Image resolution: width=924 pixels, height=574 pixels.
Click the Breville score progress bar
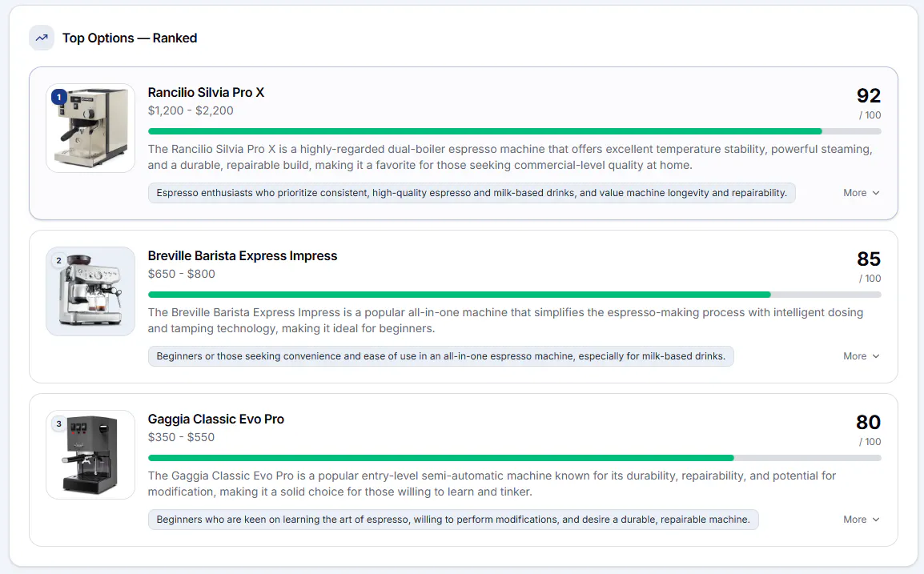click(x=515, y=295)
